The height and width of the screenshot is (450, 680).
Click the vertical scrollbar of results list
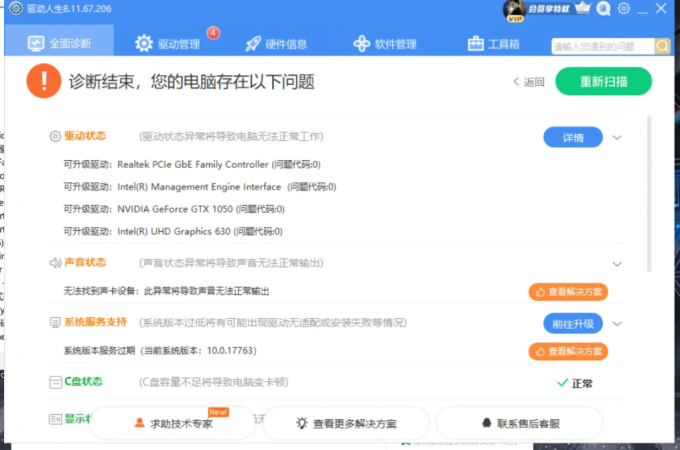(649, 194)
